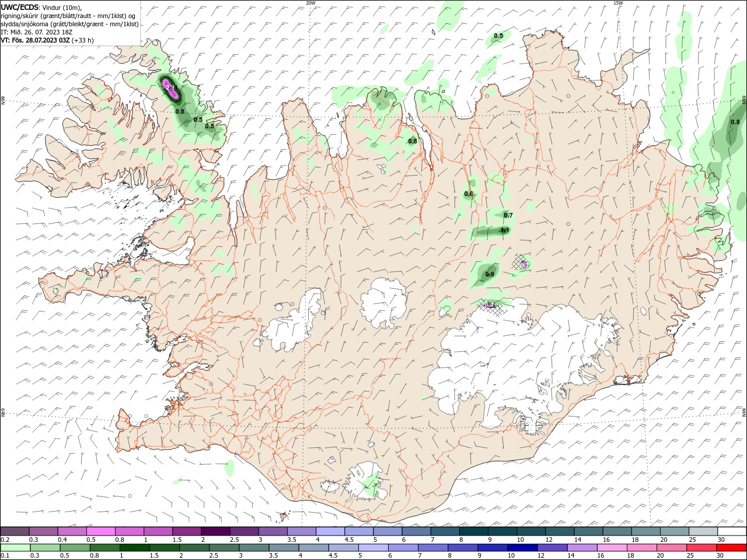
Task: Click the 0.7 precipitation value on the map
Action: coord(508,215)
